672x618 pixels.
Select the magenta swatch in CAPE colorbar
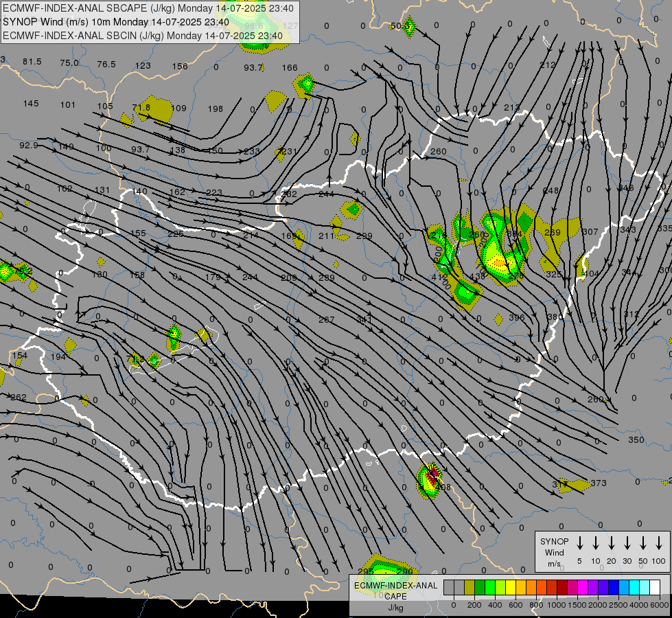click(583, 588)
